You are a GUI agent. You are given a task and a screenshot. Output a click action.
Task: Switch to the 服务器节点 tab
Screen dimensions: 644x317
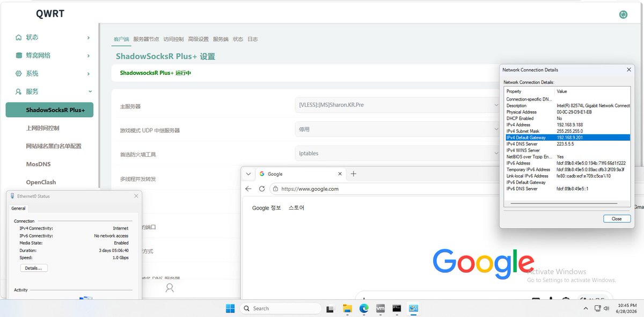[146, 39]
